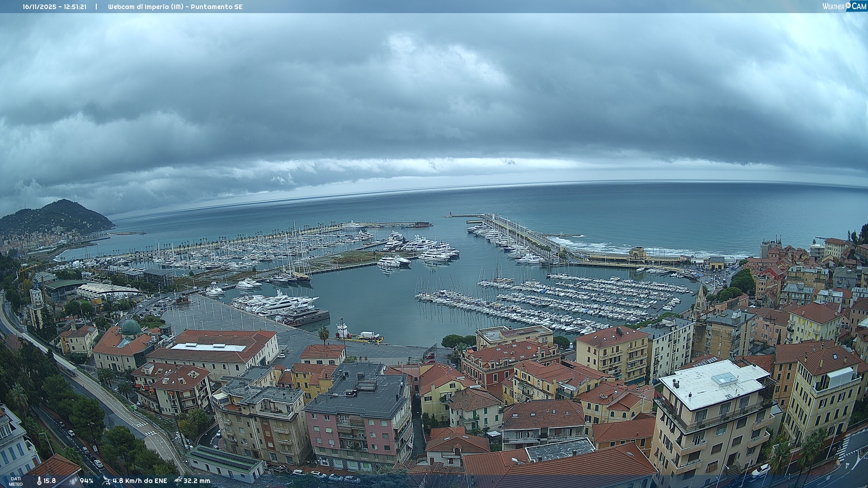Screen dimensions: 868x488
Task: Select the 94% humidity value
Action: (x=86, y=481)
